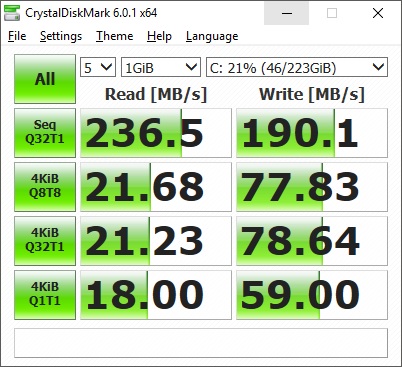Minimize the CrystalDiskMark window
The image size is (402, 367).
tap(287, 13)
